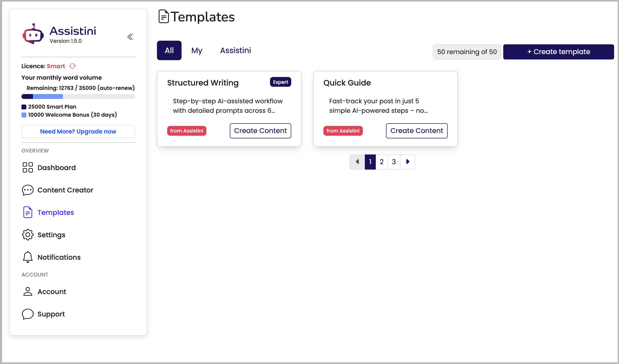This screenshot has height=364, width=619.
Task: Go to previous page with left arrow
Action: [358, 162]
